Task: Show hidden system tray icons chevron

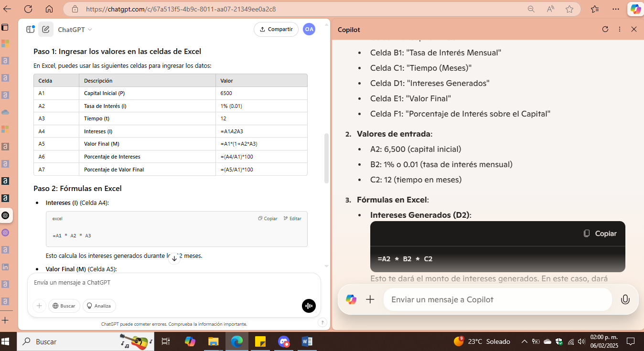Action: point(524,341)
